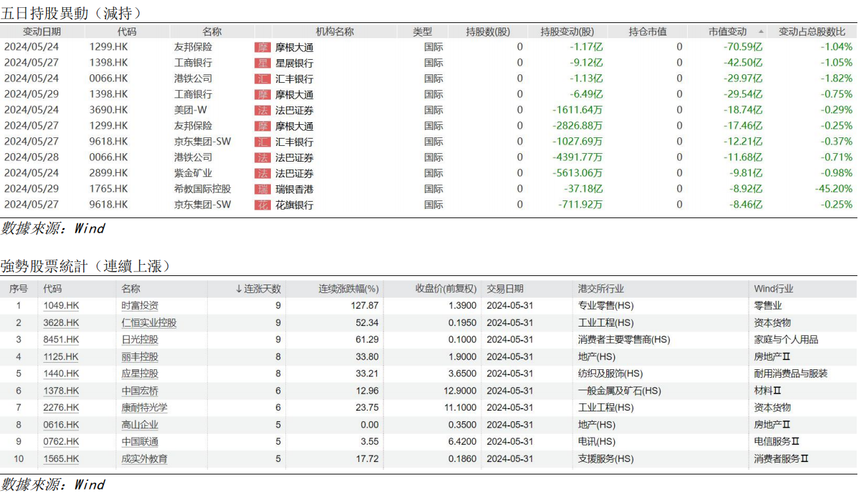
Task: Select the 3690.HK code cell
Action: tap(108, 110)
